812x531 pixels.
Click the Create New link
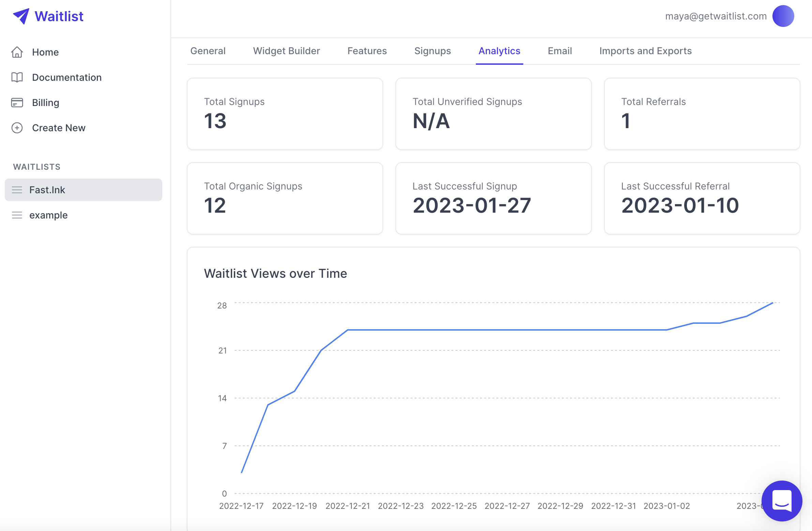59,128
